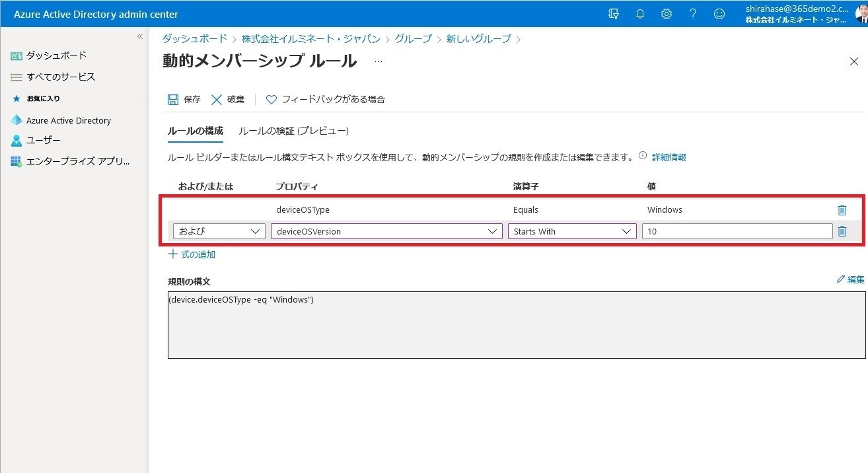The image size is (868, 473).
Task: Click the 規則の構文 rule syntax text box
Action: pyautogui.click(x=517, y=325)
